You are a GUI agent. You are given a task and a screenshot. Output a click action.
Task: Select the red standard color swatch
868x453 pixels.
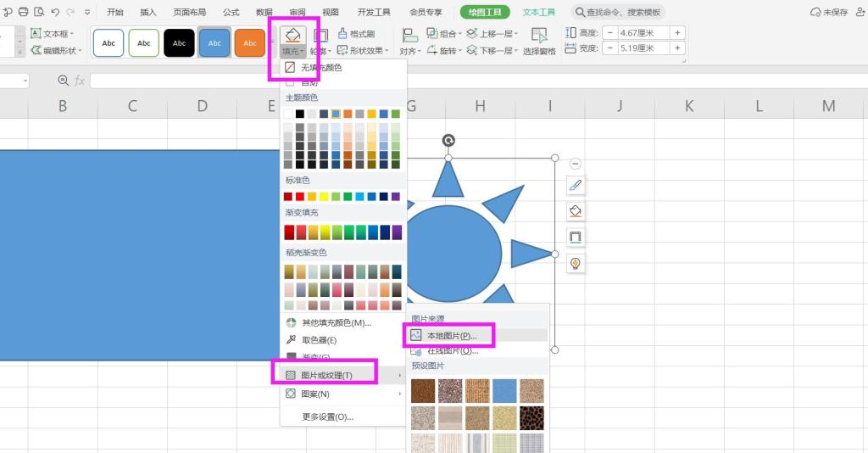pyautogui.click(x=301, y=197)
